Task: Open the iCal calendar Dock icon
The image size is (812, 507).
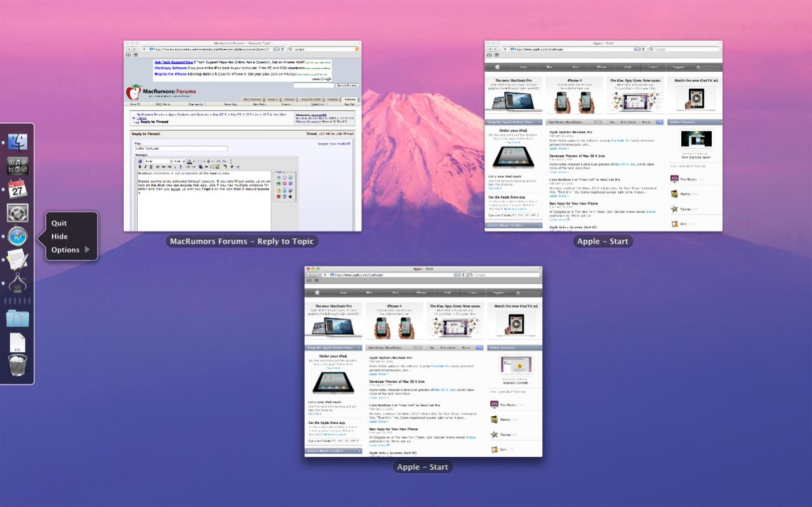Action: pyautogui.click(x=18, y=189)
